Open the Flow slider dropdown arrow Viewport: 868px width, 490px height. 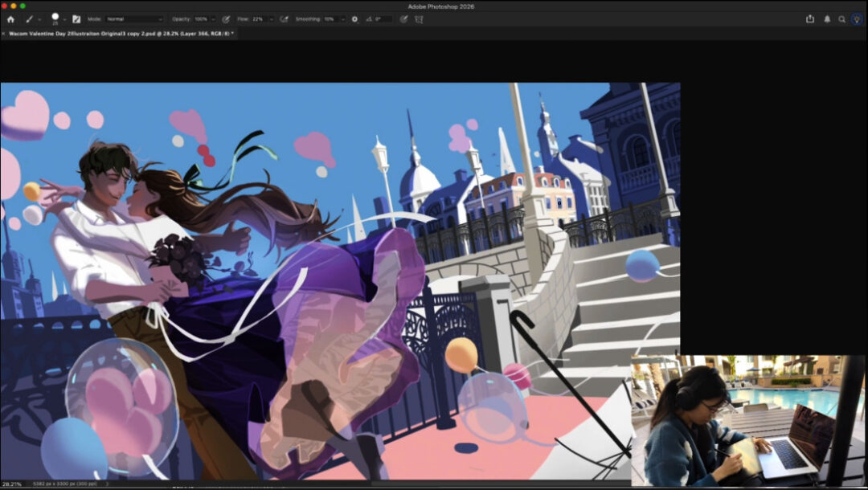coord(272,19)
